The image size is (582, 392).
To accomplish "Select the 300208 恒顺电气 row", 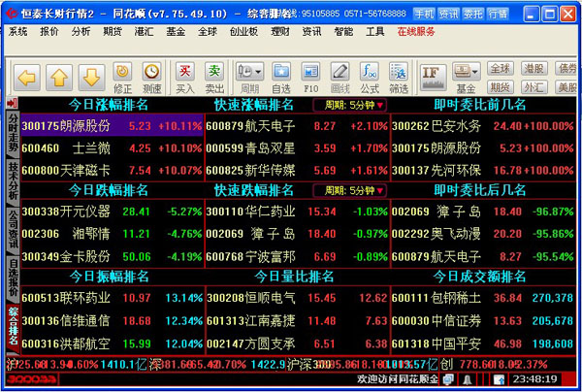I will pyautogui.click(x=297, y=298).
